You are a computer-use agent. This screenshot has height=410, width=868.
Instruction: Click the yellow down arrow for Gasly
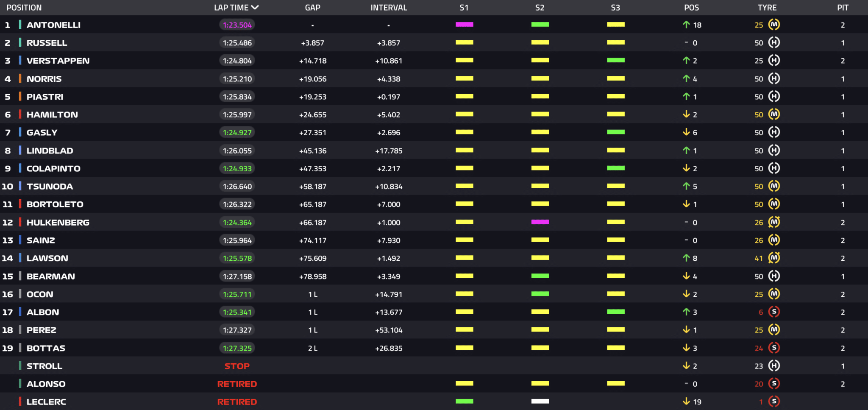(x=686, y=132)
